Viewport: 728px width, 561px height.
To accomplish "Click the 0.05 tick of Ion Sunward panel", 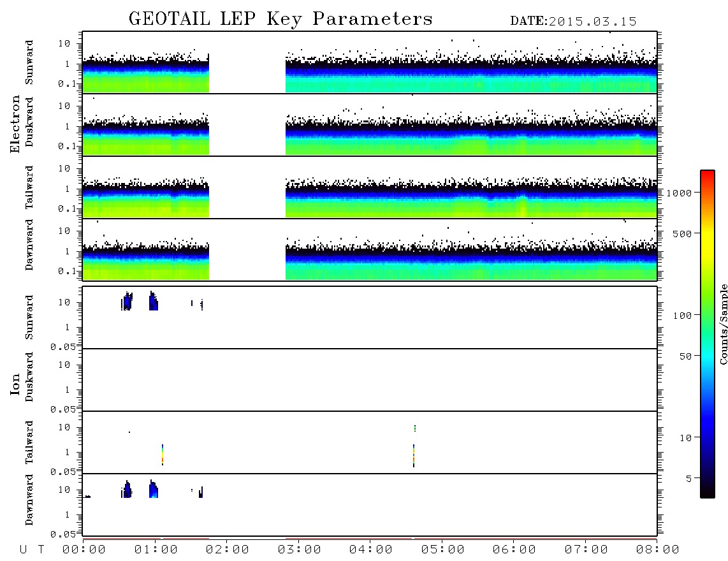I will 62,347.
